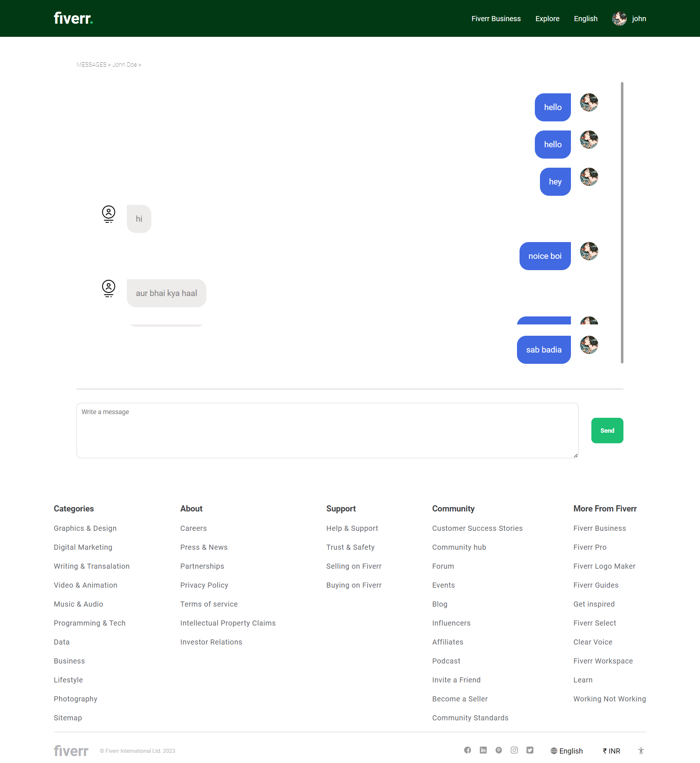Viewport: 700px width, 763px height.
Task: Open the Fiverr Facebook social page
Action: (467, 750)
